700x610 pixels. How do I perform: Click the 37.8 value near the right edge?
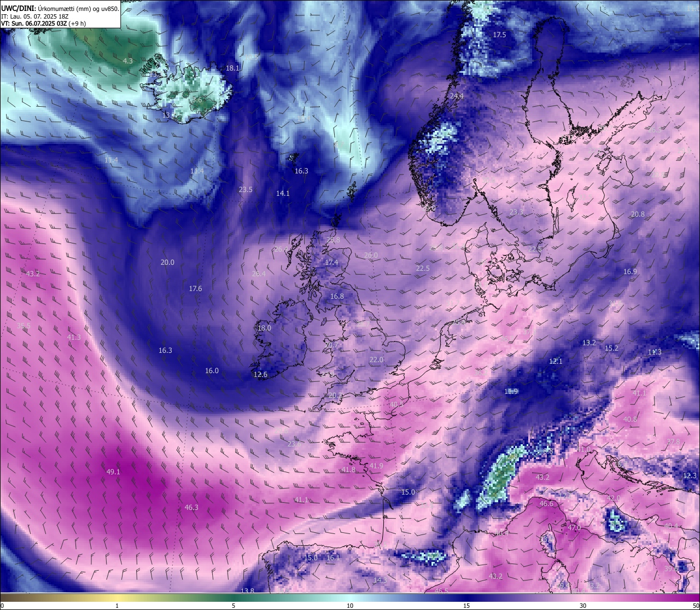coord(673,441)
